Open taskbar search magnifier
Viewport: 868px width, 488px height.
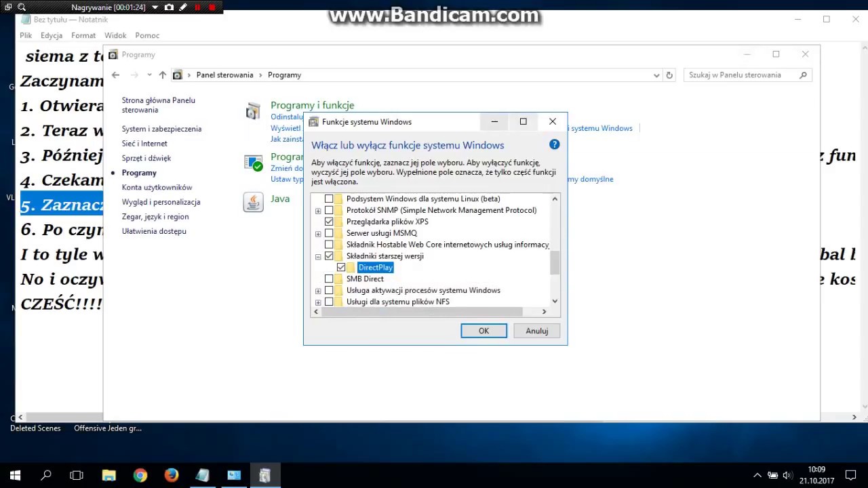[46, 475]
